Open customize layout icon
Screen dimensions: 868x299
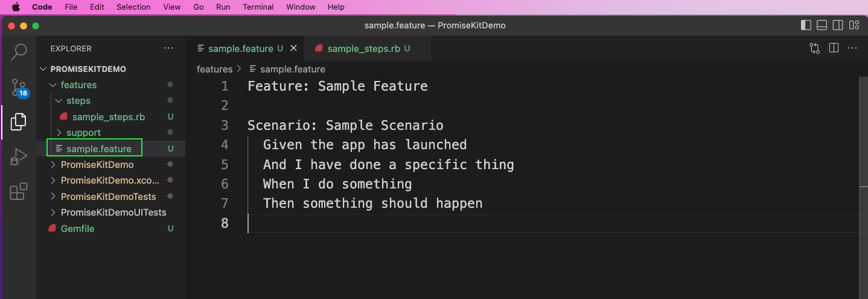854,25
